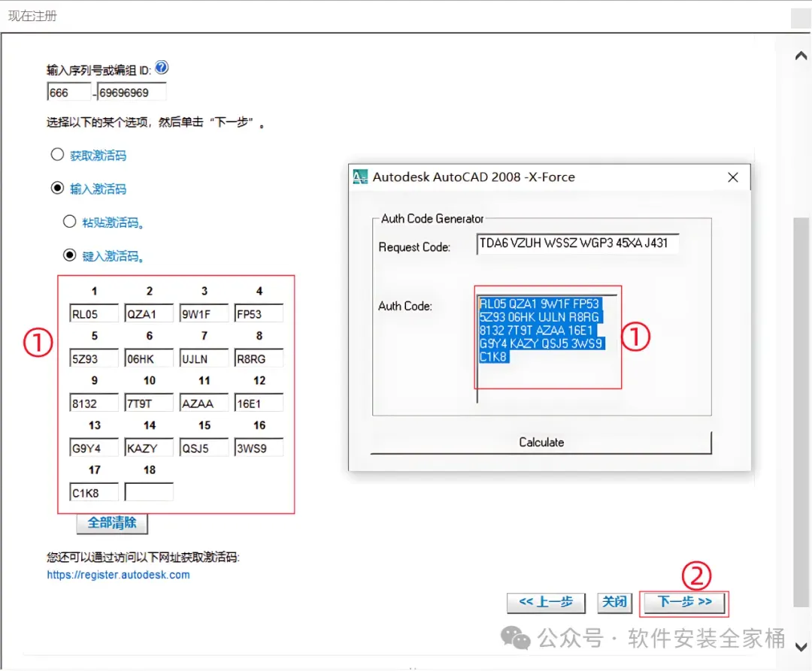Click activation field 2 containing QZA1
The width and height of the screenshot is (812, 671).
click(x=149, y=313)
